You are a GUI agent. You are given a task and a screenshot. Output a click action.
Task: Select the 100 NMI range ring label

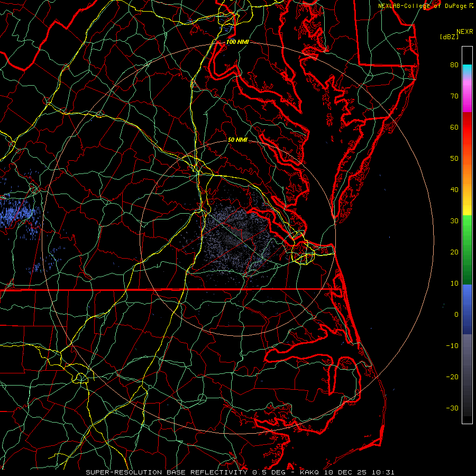(236, 42)
